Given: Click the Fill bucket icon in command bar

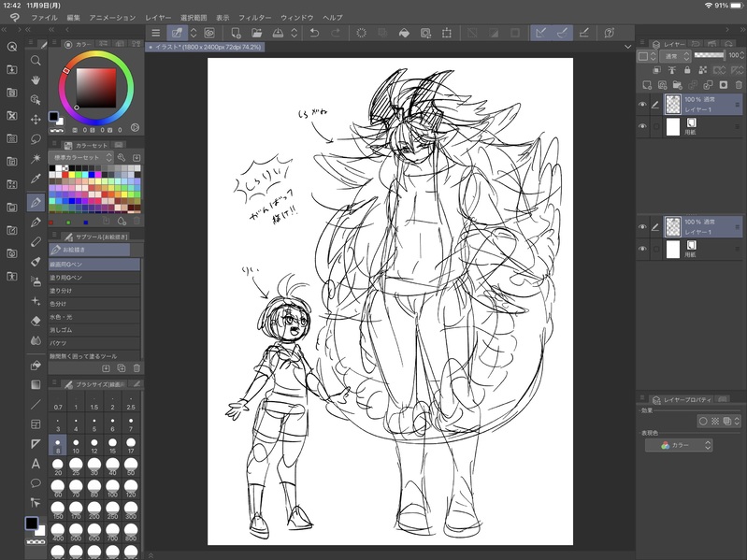Looking at the screenshot, I should [x=403, y=33].
